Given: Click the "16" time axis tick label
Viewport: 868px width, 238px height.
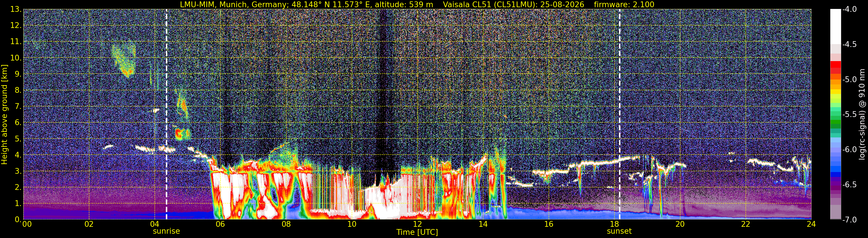Looking at the screenshot, I should point(549,224).
